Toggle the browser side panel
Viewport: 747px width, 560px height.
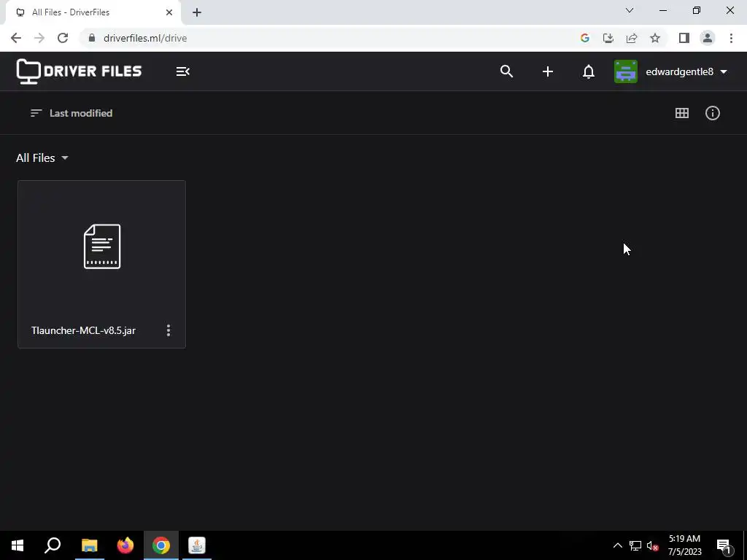point(684,38)
